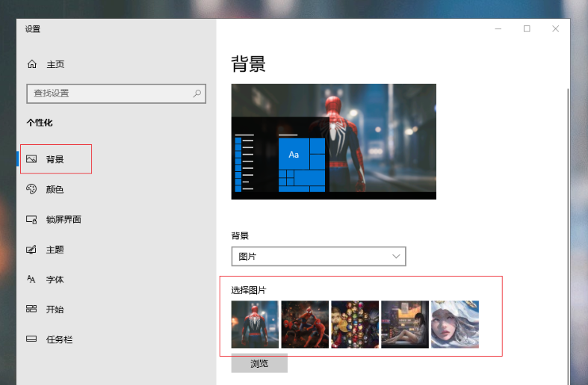This screenshot has height=385, width=588.
Task: Click the magnifier icon in the search box
Action: tap(197, 93)
